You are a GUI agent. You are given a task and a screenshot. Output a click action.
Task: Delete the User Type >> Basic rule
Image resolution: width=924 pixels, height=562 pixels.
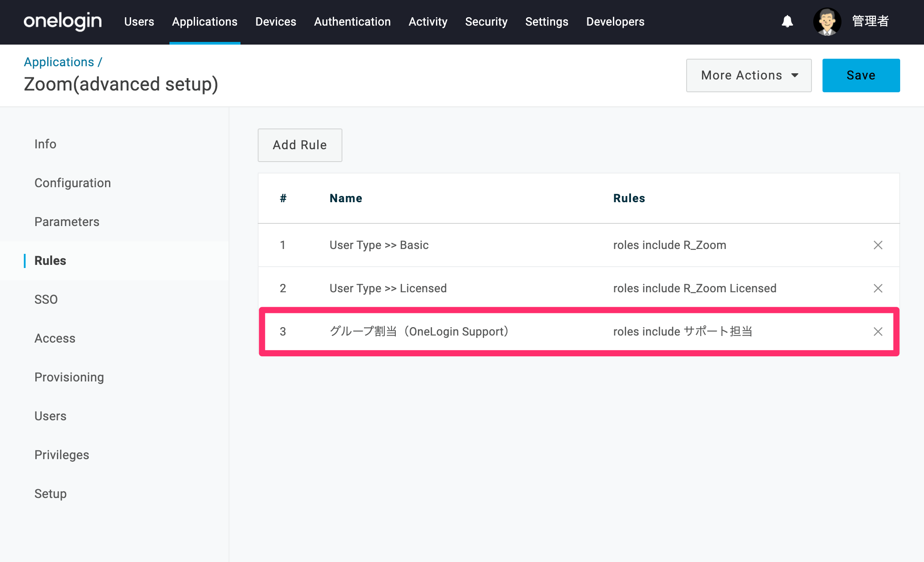pos(878,245)
